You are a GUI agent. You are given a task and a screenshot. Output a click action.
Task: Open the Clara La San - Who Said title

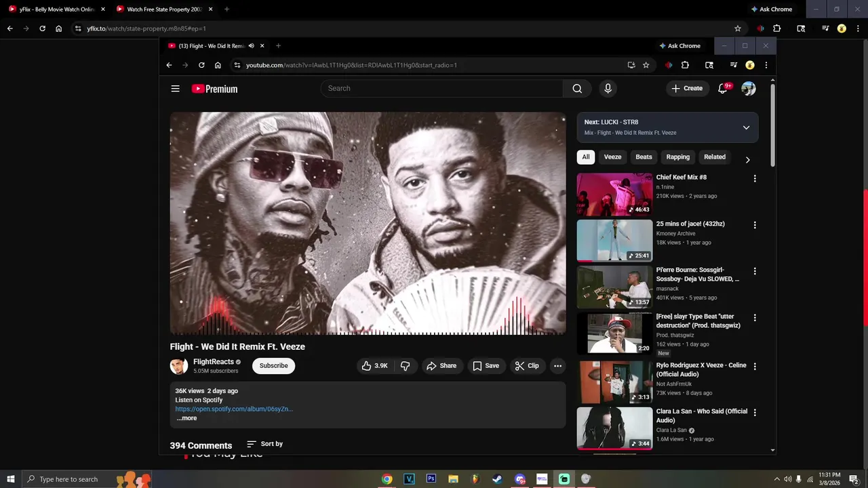point(701,415)
